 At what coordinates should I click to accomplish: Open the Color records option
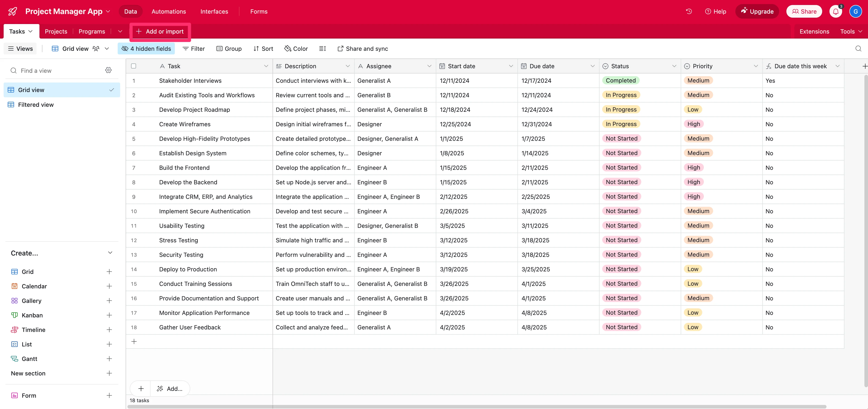(296, 49)
